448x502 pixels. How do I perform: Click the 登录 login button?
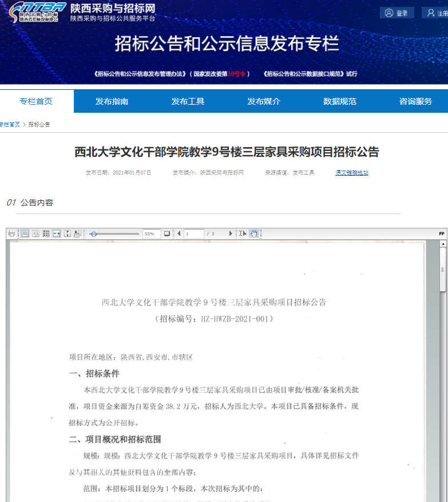click(397, 13)
